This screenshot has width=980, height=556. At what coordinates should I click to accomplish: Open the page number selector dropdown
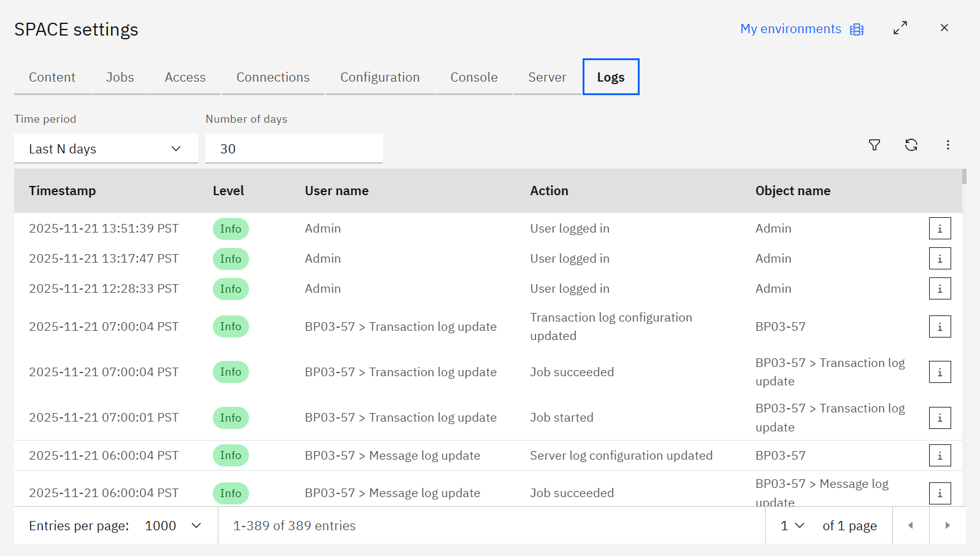click(792, 526)
